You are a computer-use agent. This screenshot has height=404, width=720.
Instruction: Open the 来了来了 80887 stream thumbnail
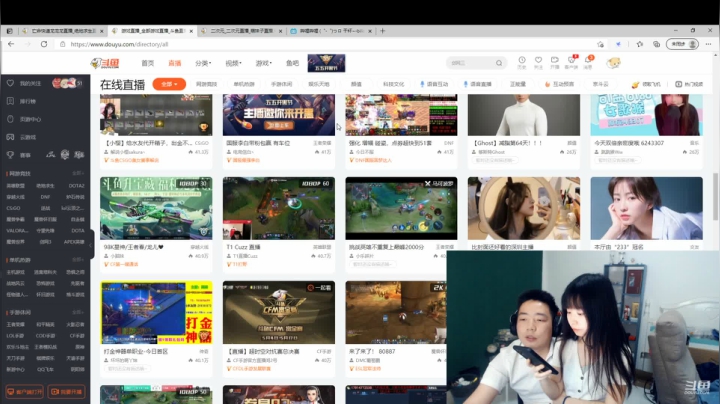[x=396, y=313]
